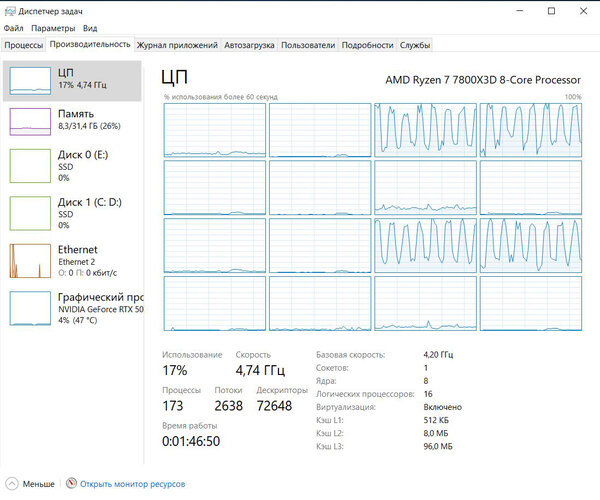
Task: Click the first logical processor graph, top row
Action: [x=215, y=130]
